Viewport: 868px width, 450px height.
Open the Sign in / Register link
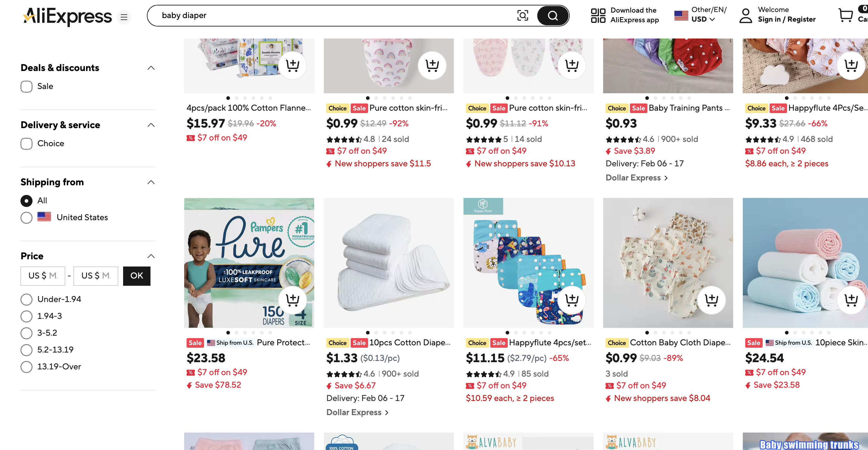(x=786, y=20)
